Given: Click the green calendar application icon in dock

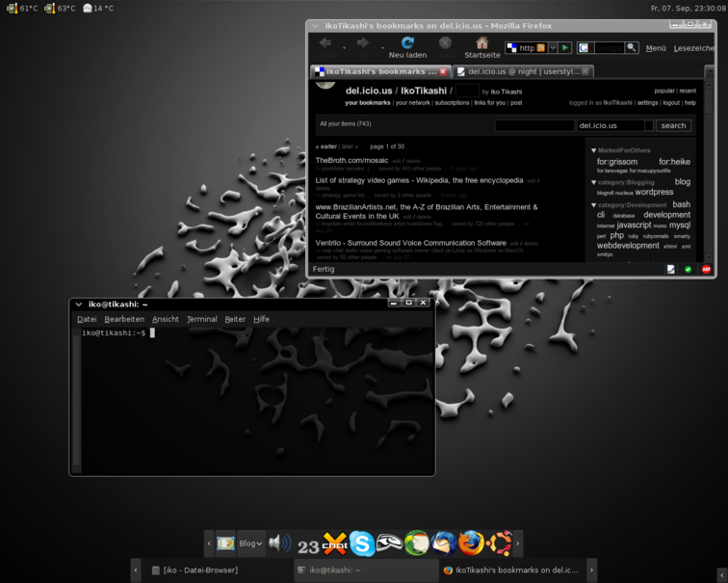Looking at the screenshot, I should pos(417,543).
